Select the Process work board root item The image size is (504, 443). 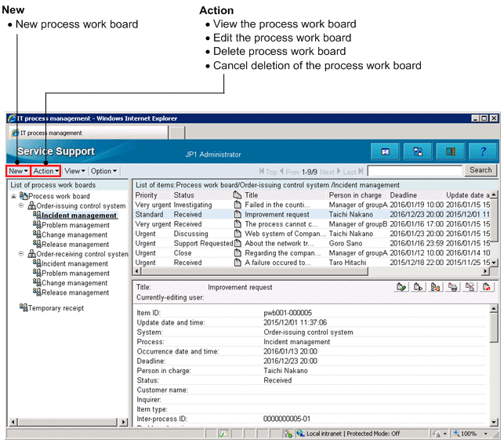59,196
